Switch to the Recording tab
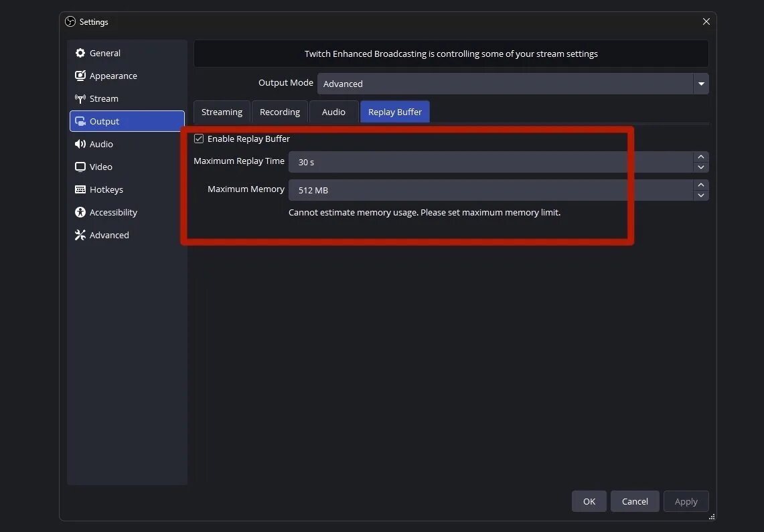 (x=280, y=112)
